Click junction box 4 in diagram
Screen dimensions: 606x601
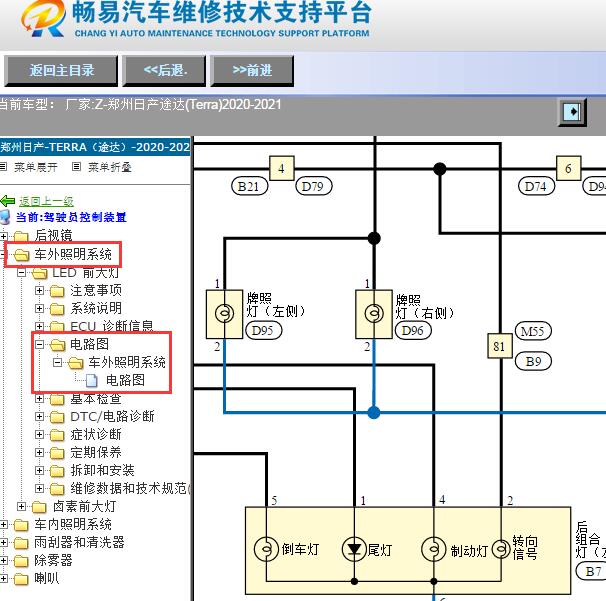coord(281,168)
